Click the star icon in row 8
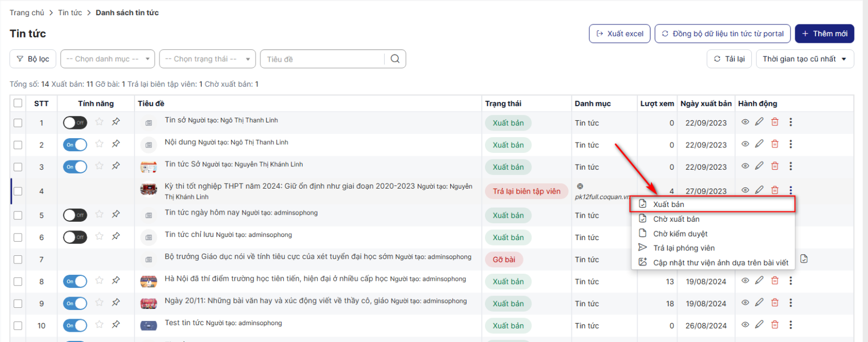The height and width of the screenshot is (342, 868). tap(99, 281)
